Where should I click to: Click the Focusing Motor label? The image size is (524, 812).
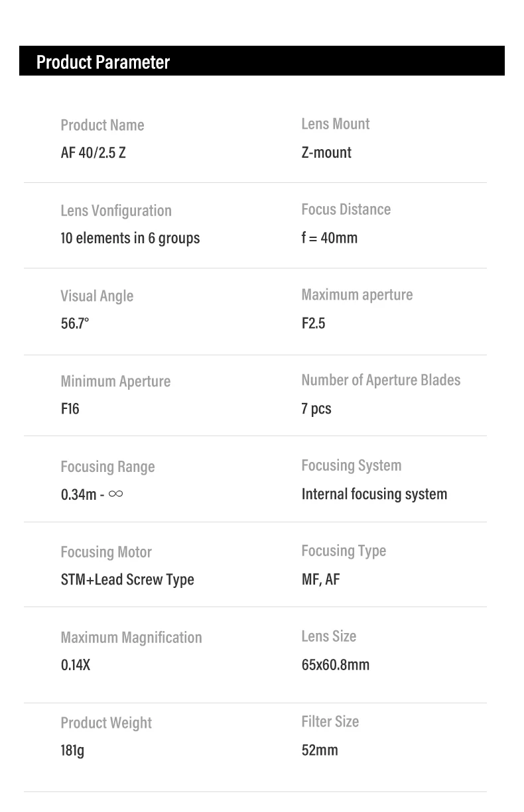pyautogui.click(x=106, y=552)
